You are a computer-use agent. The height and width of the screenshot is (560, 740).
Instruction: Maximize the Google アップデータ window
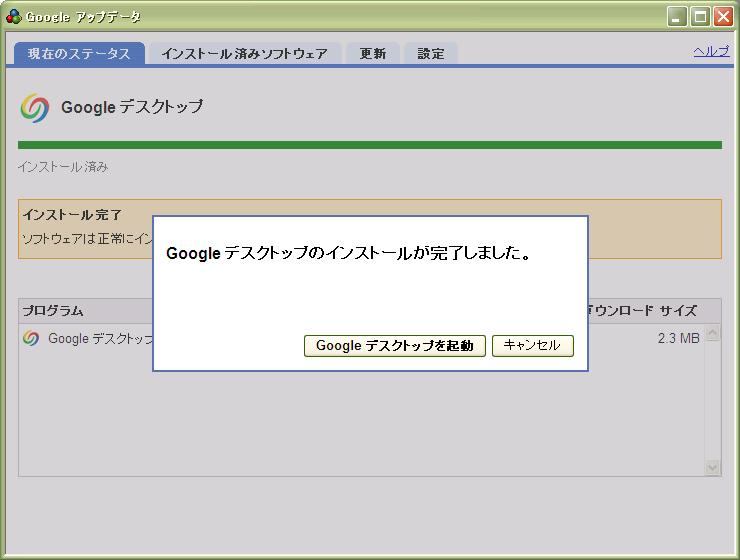(700, 17)
